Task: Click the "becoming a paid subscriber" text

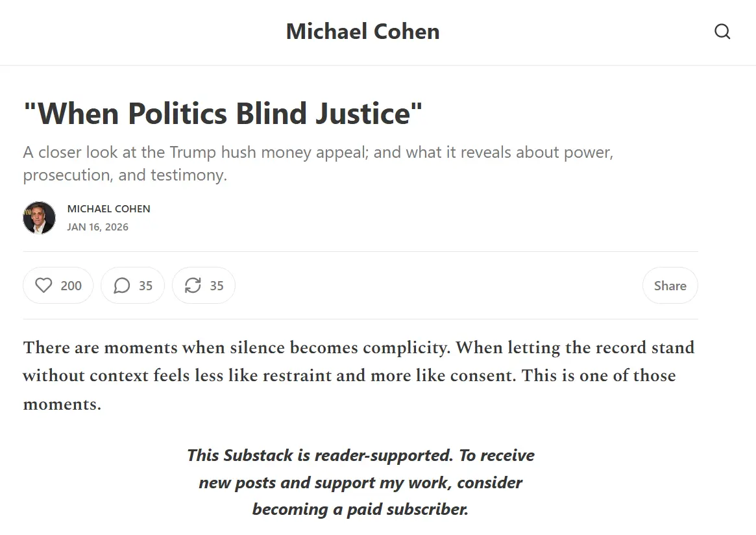Action: (x=360, y=510)
